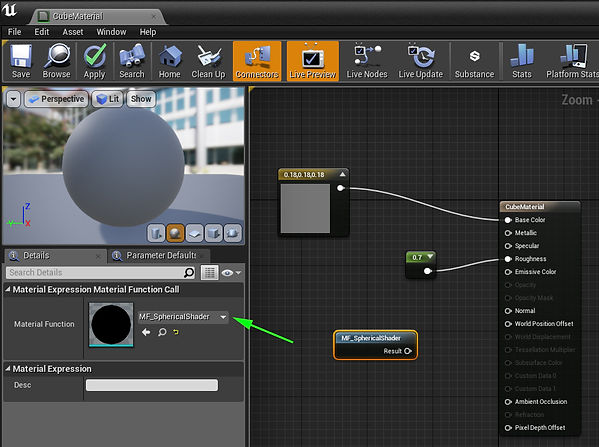
Task: Click the gray color swatch preview
Action: [x=305, y=208]
